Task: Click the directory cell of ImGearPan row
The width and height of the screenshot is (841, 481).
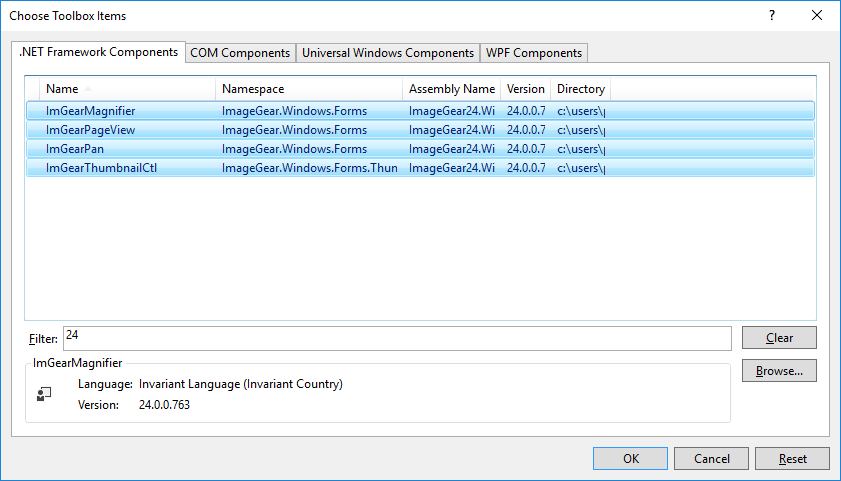Action: pyautogui.click(x=581, y=149)
